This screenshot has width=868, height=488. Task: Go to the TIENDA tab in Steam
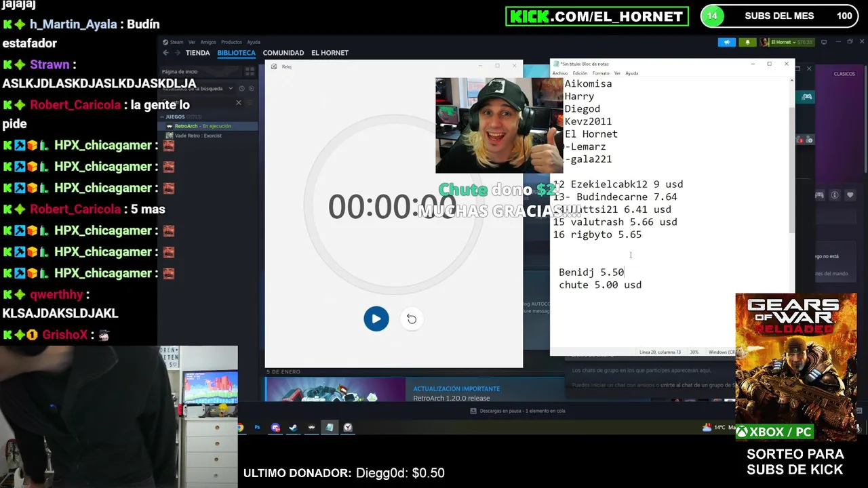[x=197, y=53]
